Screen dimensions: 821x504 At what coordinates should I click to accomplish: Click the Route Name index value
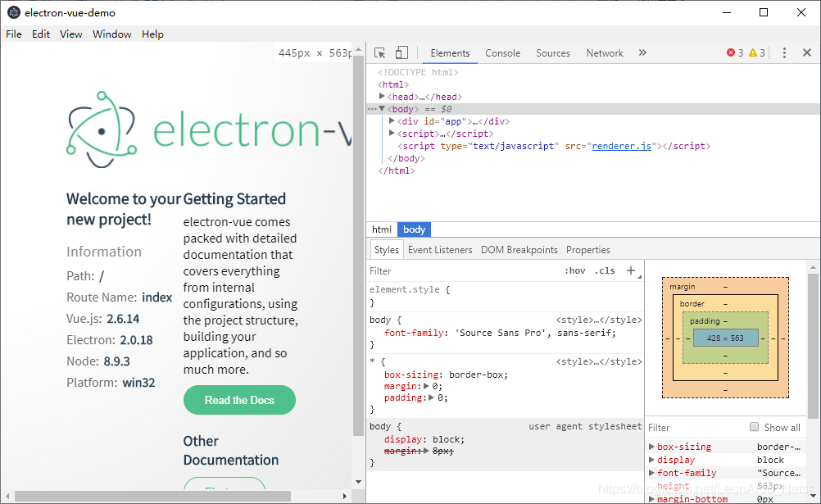pyautogui.click(x=156, y=297)
